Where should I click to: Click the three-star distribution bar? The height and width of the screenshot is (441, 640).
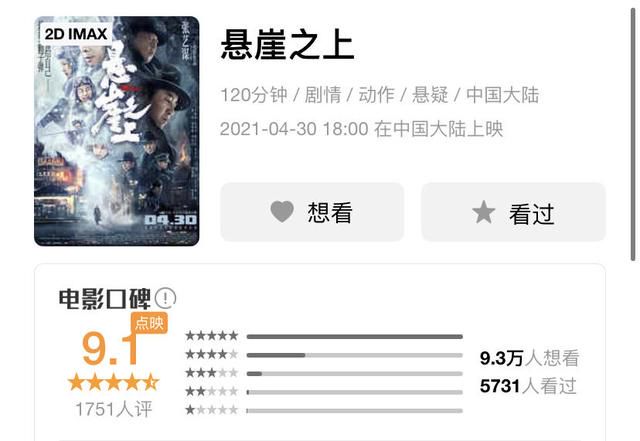355,374
